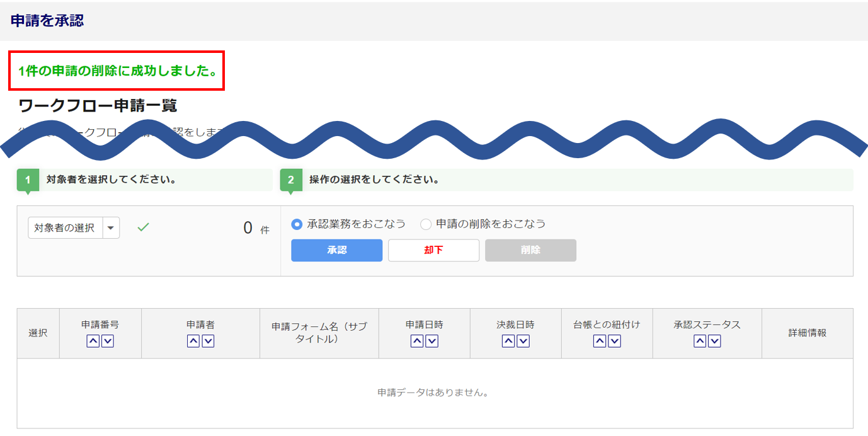
Task: Sort 申請者 column ascending
Action: point(193,341)
